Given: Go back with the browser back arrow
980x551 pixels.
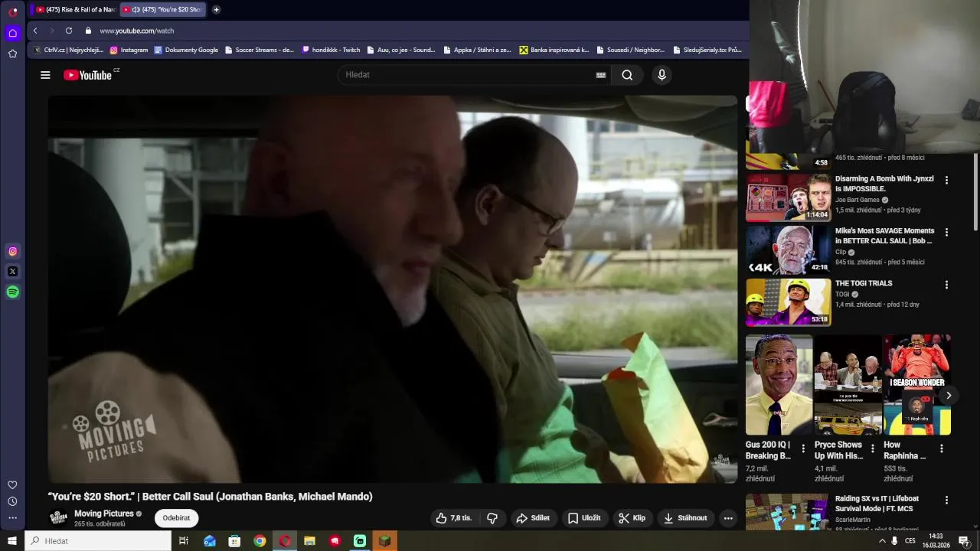Looking at the screenshot, I should (x=35, y=31).
